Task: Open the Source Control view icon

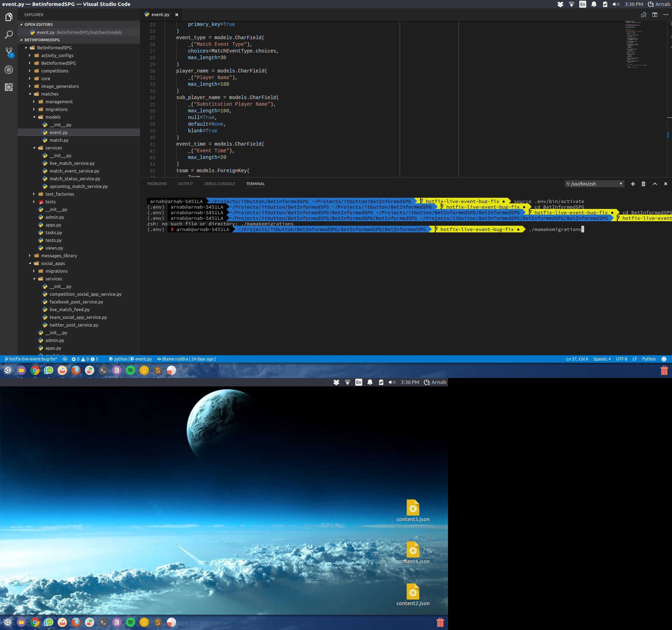Action: 9,52
